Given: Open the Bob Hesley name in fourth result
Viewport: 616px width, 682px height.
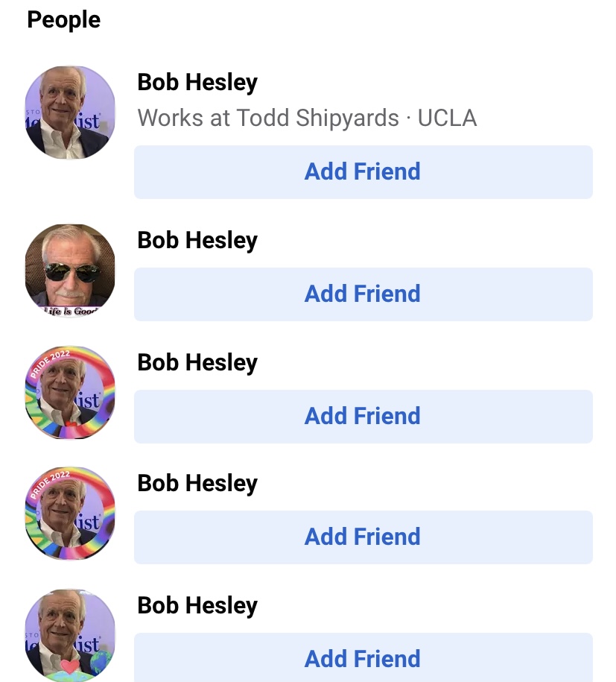Looking at the screenshot, I should point(197,483).
